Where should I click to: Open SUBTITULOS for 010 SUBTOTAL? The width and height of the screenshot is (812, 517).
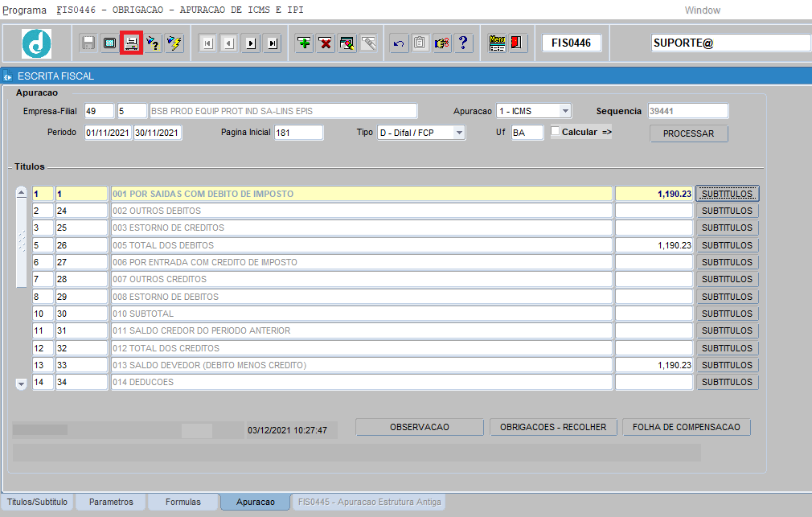tap(727, 314)
